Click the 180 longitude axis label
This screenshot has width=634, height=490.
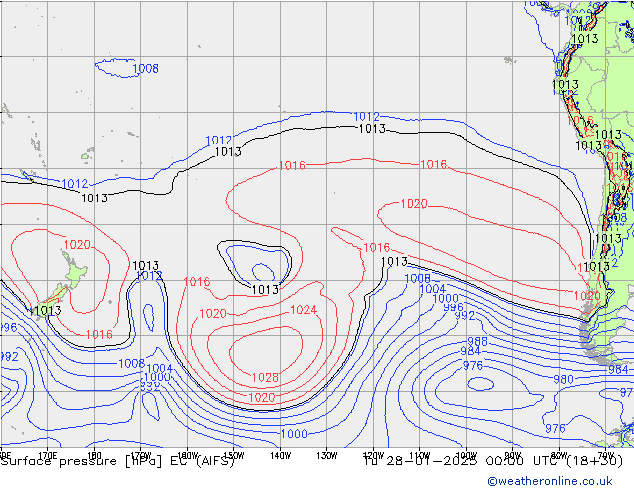coord(94,456)
